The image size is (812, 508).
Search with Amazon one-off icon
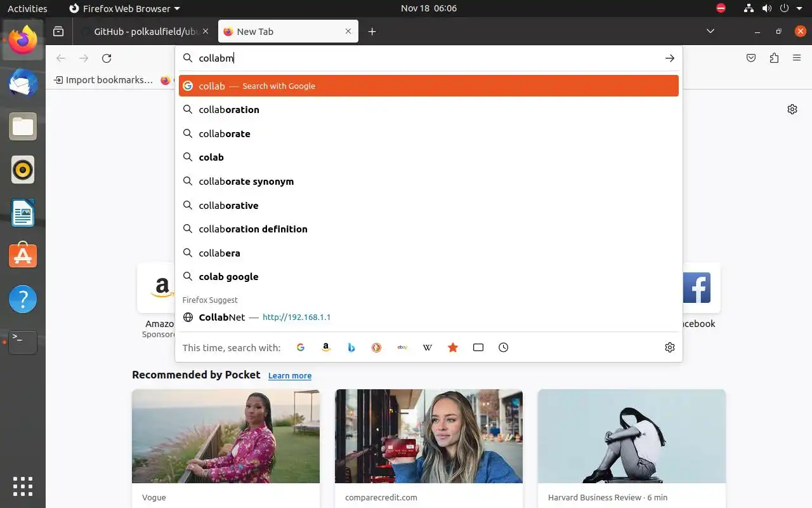click(326, 347)
